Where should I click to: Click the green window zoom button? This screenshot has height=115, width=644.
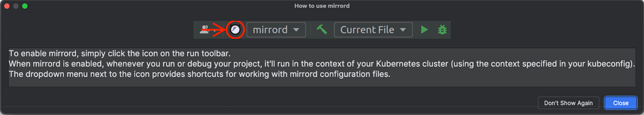point(25,6)
